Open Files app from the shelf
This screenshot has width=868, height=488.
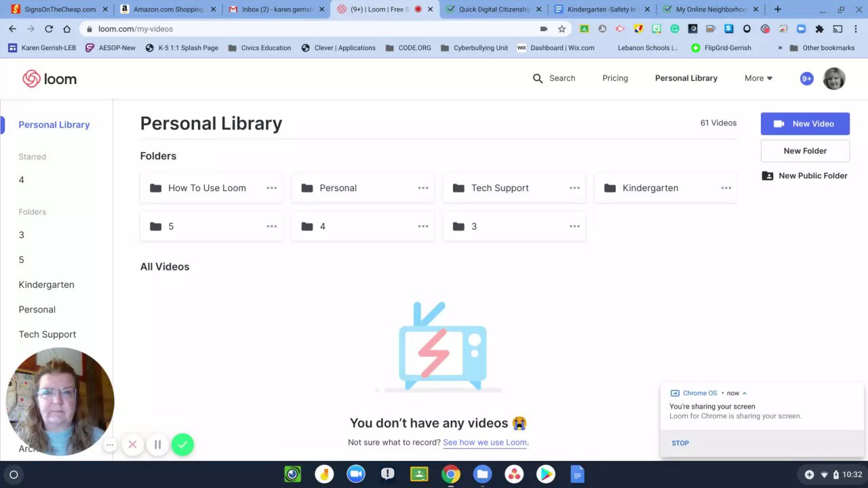tap(482, 474)
